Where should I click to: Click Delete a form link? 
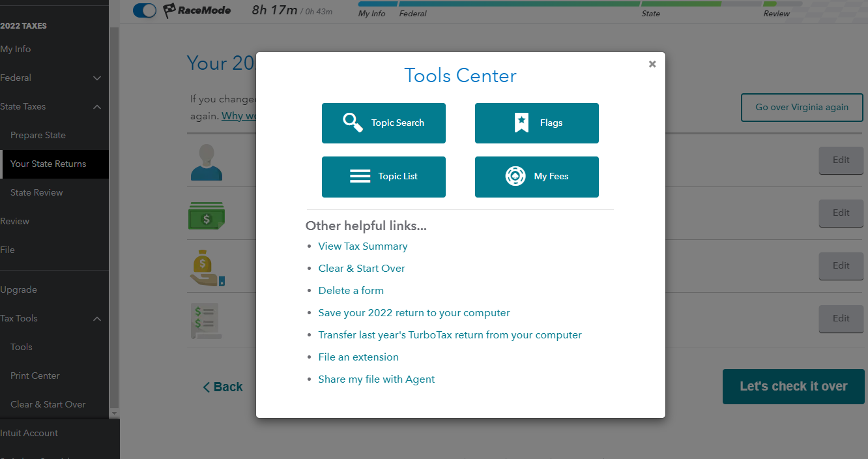(351, 291)
